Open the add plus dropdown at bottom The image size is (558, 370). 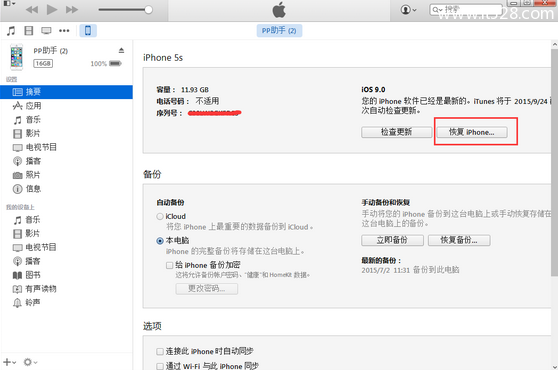pos(9,362)
